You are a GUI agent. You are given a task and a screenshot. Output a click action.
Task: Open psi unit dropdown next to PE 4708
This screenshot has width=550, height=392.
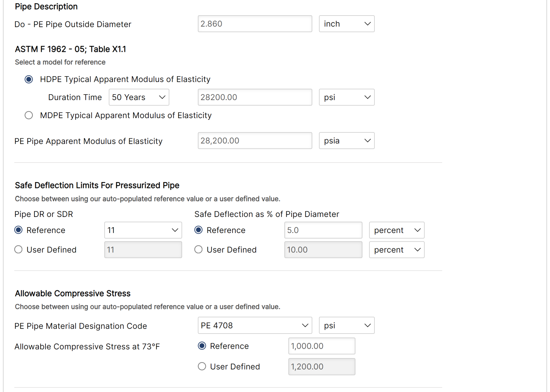(x=346, y=325)
